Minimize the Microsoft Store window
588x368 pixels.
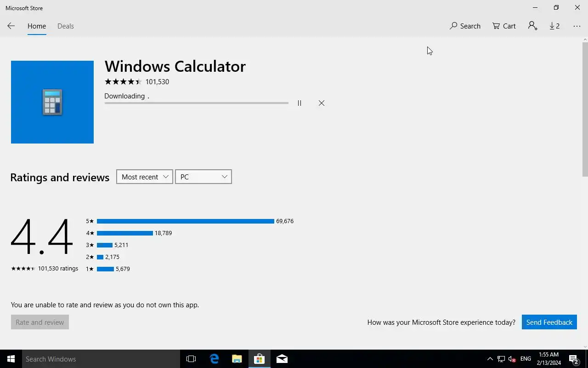coord(535,8)
